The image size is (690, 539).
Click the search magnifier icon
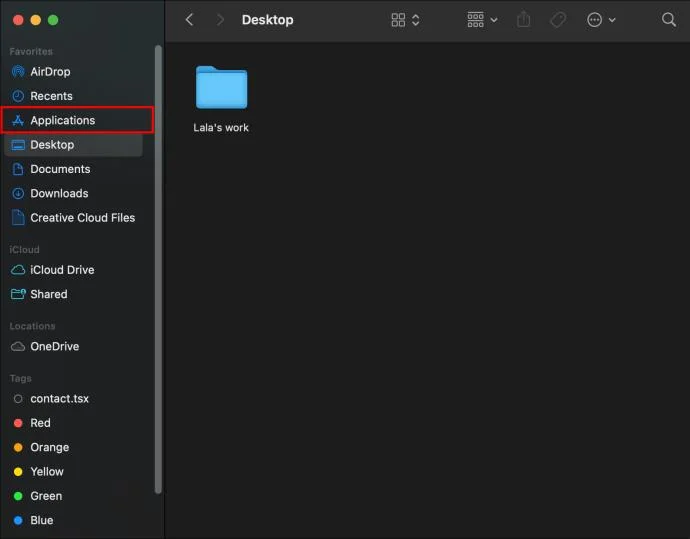click(668, 20)
